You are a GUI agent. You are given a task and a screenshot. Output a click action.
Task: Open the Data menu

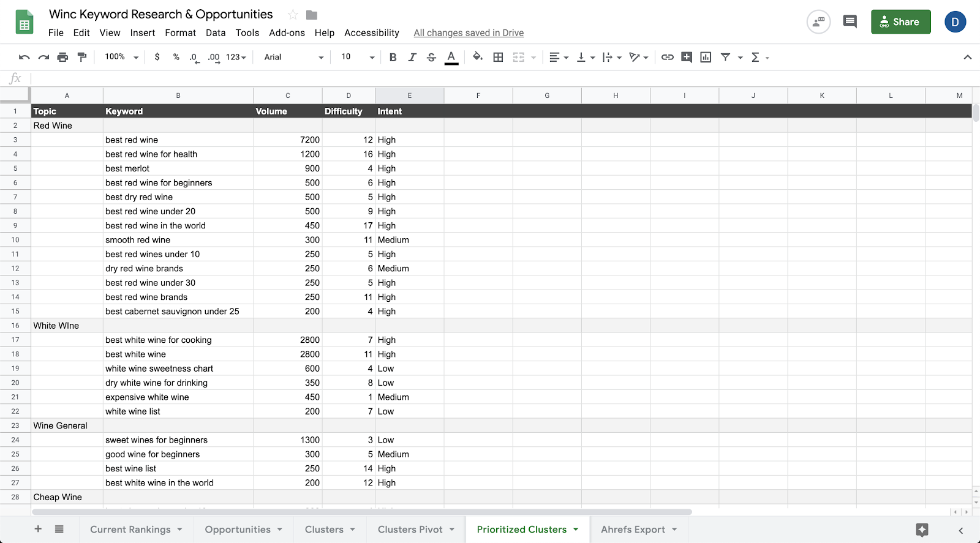pos(216,33)
